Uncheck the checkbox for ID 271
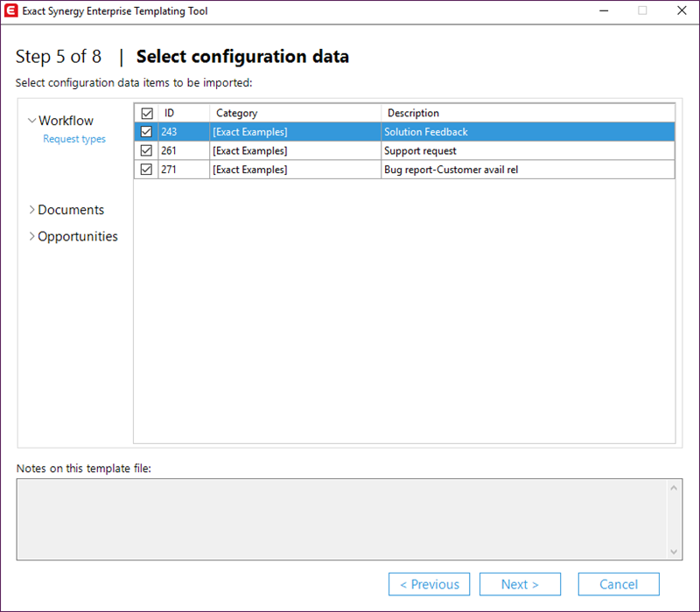Screen dimensions: 700x612 146,170
